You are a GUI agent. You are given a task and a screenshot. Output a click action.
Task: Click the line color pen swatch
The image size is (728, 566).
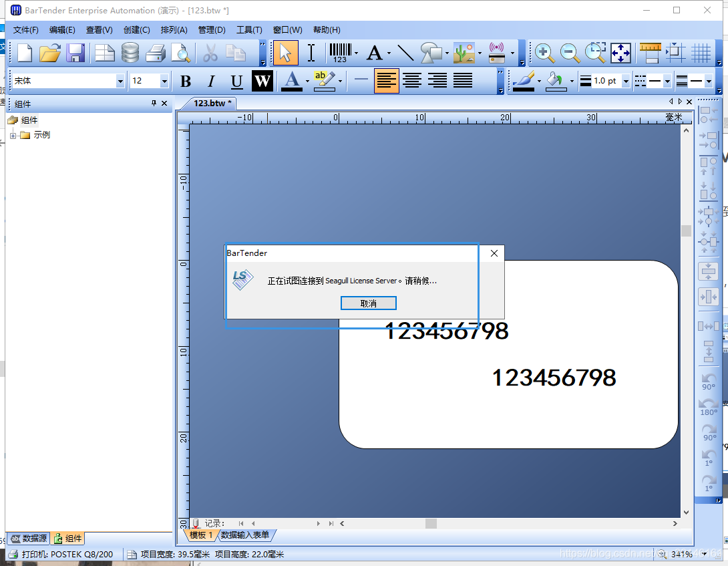[x=523, y=82]
